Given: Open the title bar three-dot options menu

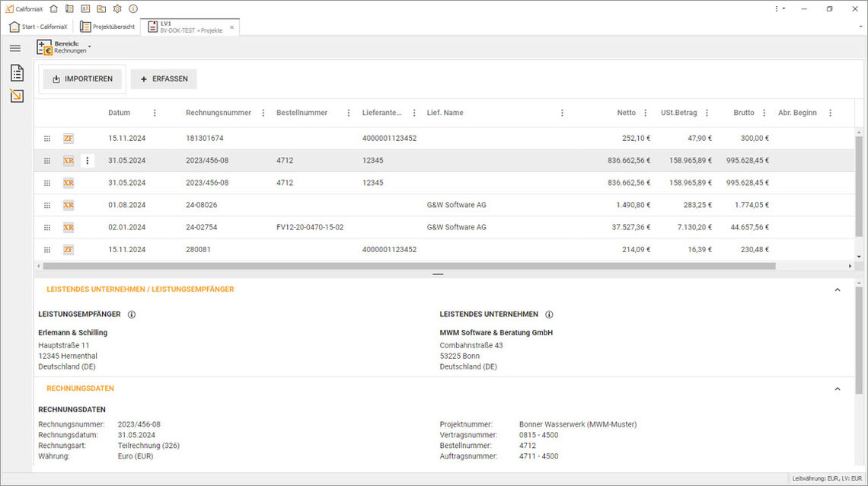Looking at the screenshot, I should [x=780, y=9].
